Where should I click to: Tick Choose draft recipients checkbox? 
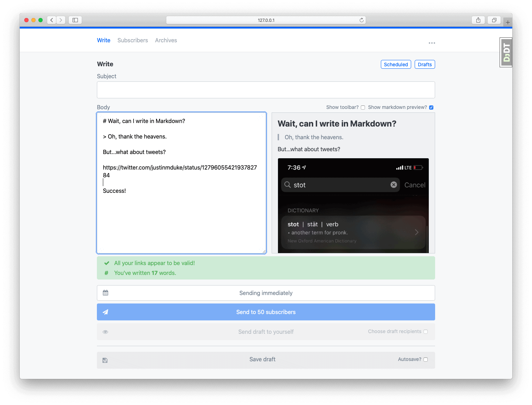tap(426, 332)
